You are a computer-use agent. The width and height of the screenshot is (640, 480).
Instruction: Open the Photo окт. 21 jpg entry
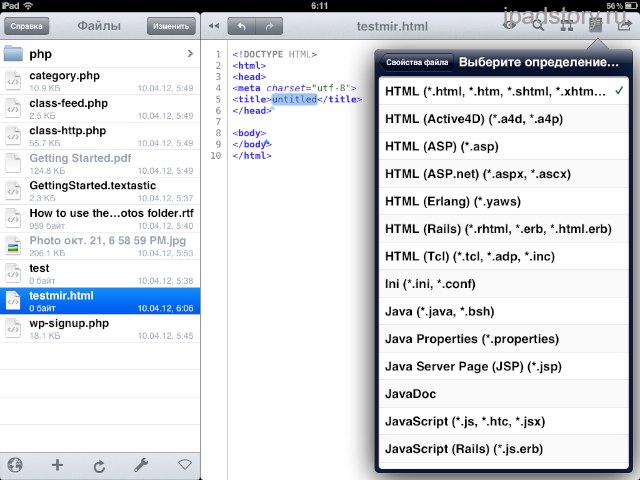[x=100, y=246]
